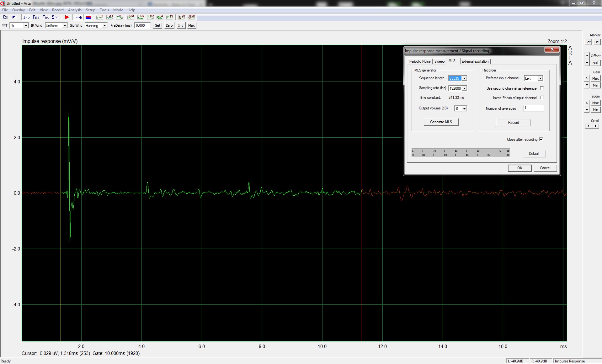Click the Scroll right arrow

(x=595, y=126)
